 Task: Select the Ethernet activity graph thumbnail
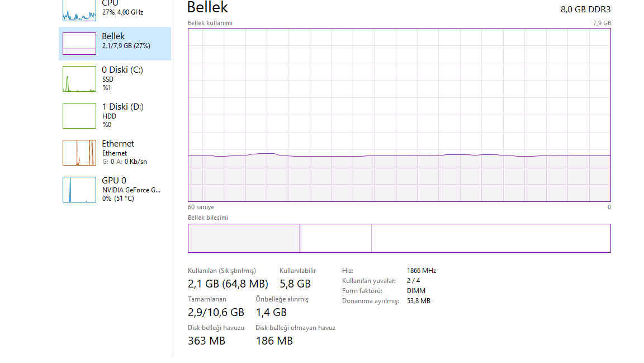pyautogui.click(x=79, y=153)
